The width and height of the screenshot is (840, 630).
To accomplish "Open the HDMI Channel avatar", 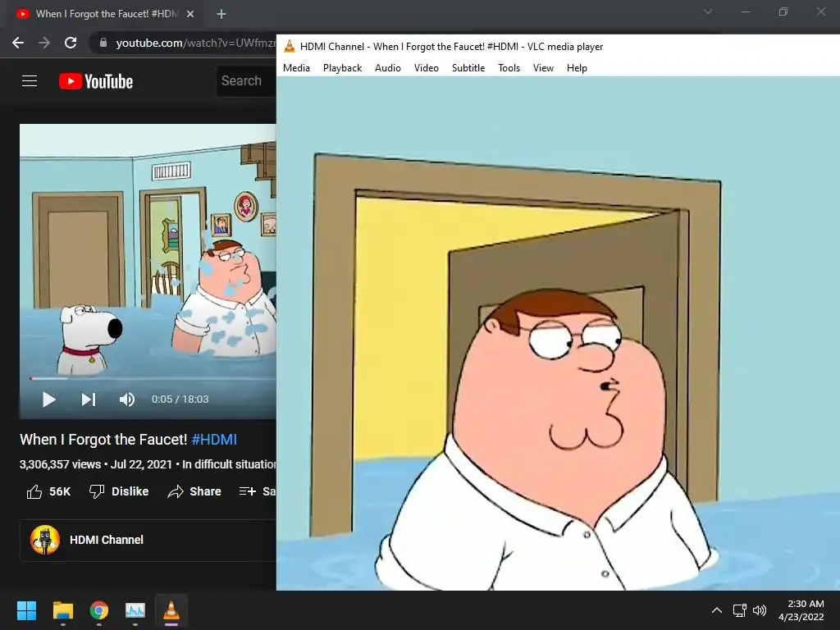I will tap(45, 540).
